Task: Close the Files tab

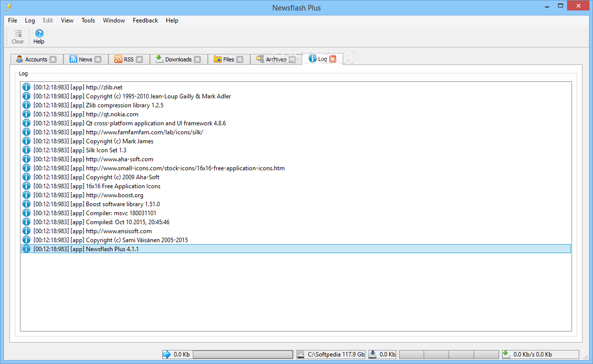Action: [240, 59]
